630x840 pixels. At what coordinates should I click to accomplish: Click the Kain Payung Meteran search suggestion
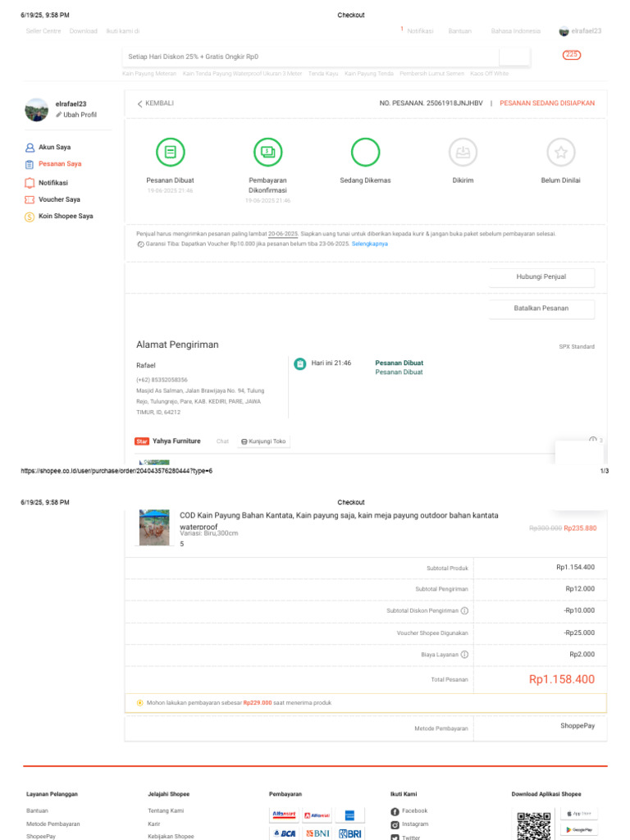tap(149, 73)
